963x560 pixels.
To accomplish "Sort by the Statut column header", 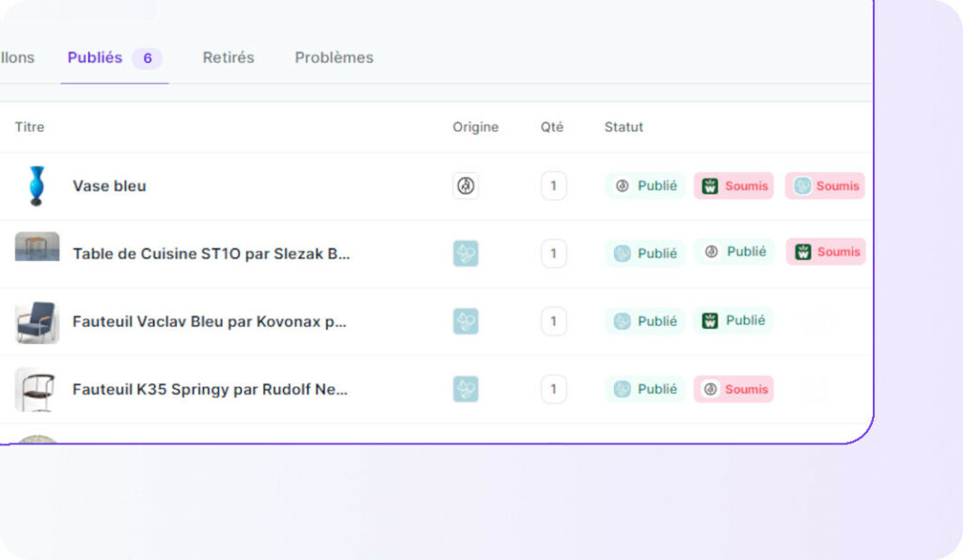I will pyautogui.click(x=624, y=127).
